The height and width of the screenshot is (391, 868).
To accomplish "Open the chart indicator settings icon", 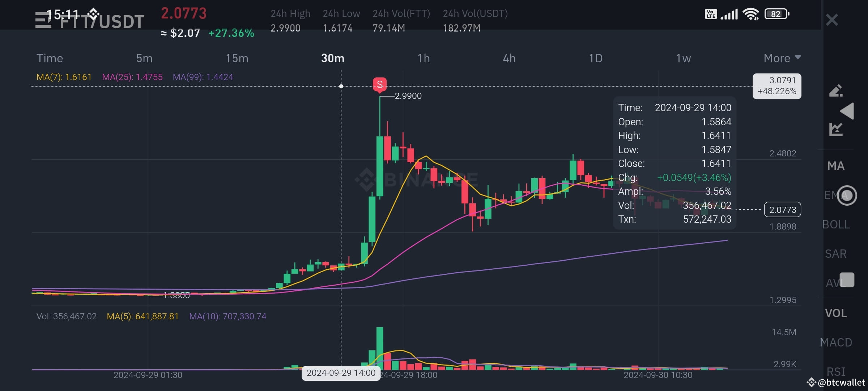I will pyautogui.click(x=835, y=129).
